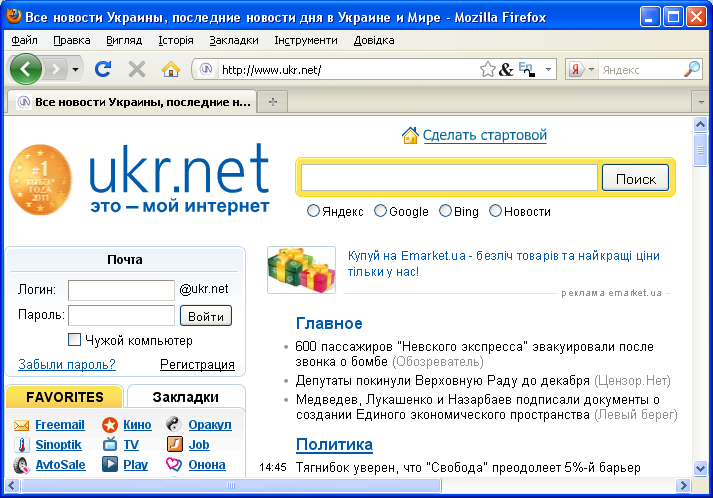Click the gift boxes ad thumbnail
Screen dimensions: 713x498
[x=301, y=270]
